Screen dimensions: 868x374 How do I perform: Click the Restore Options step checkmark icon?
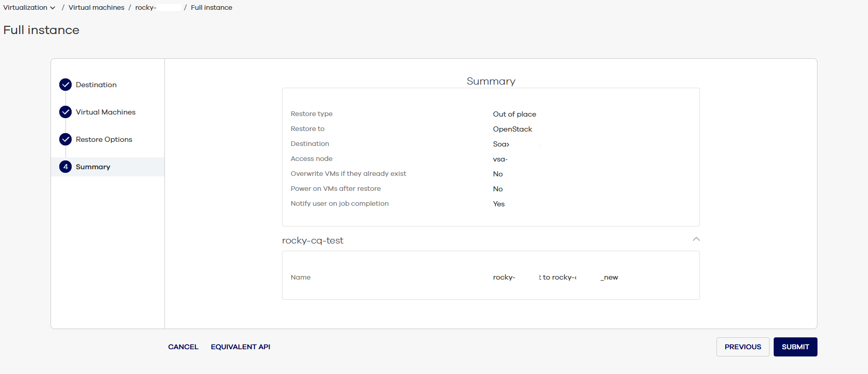[x=65, y=139]
